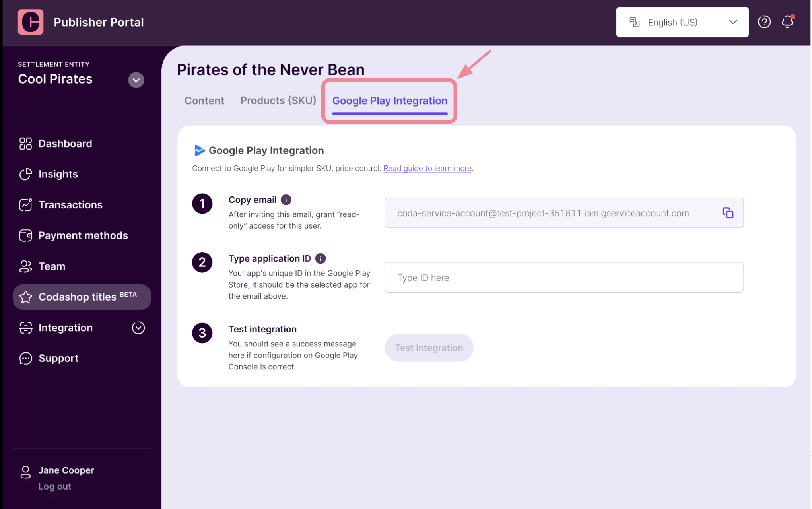Switch to the Content tab
Image resolution: width=812 pixels, height=509 pixels.
coord(204,101)
